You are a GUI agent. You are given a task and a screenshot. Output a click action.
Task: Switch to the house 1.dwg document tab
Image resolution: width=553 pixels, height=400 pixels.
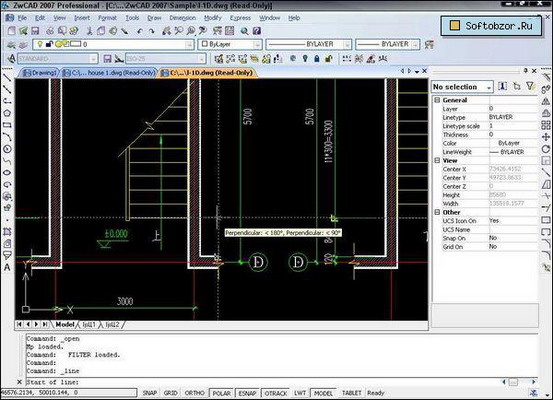109,73
